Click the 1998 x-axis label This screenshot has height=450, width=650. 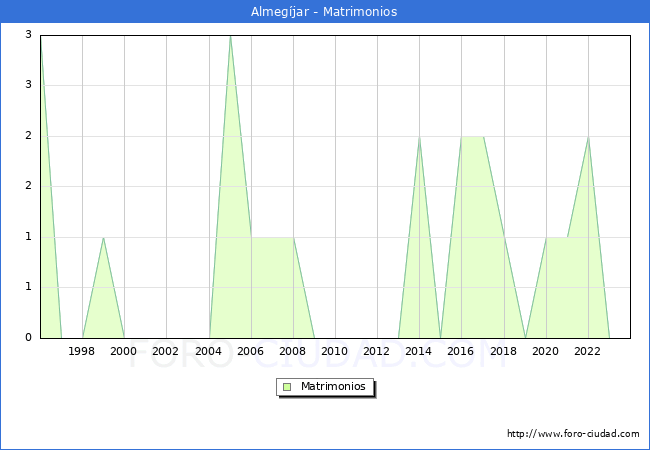tap(82, 351)
